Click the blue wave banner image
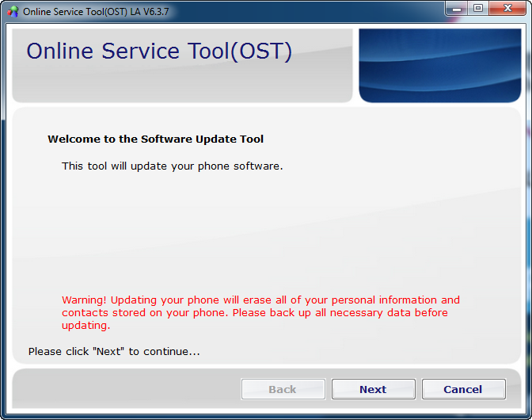Screen dimensions: 532x420 [x=439, y=66]
